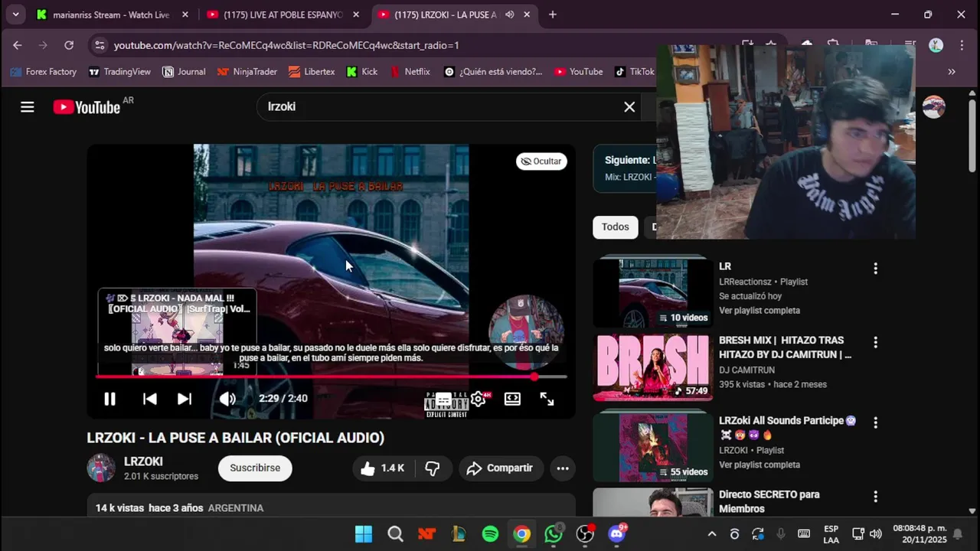Open Spotify from the taskbar
Viewport: 980px width, 551px height.
coord(490,534)
